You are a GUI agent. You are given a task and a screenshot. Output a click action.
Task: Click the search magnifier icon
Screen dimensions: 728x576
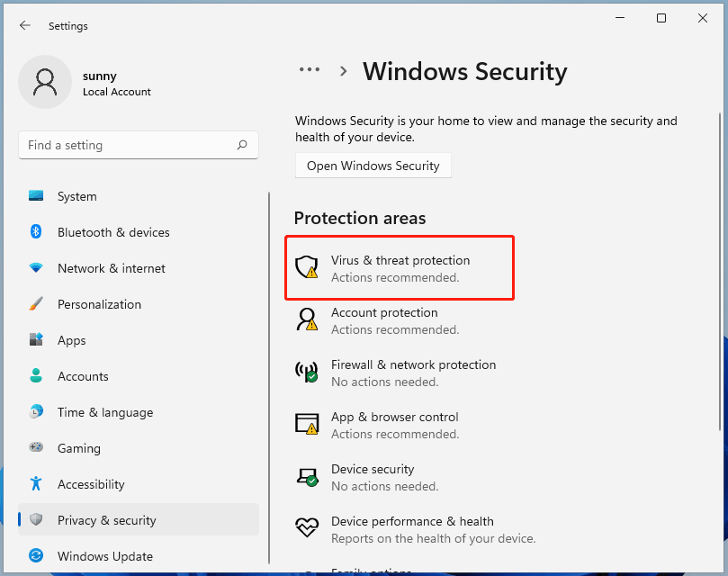point(242,145)
